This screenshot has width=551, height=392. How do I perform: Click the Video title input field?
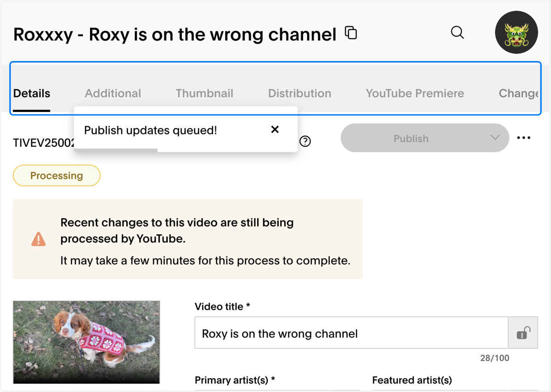pyautogui.click(x=351, y=333)
